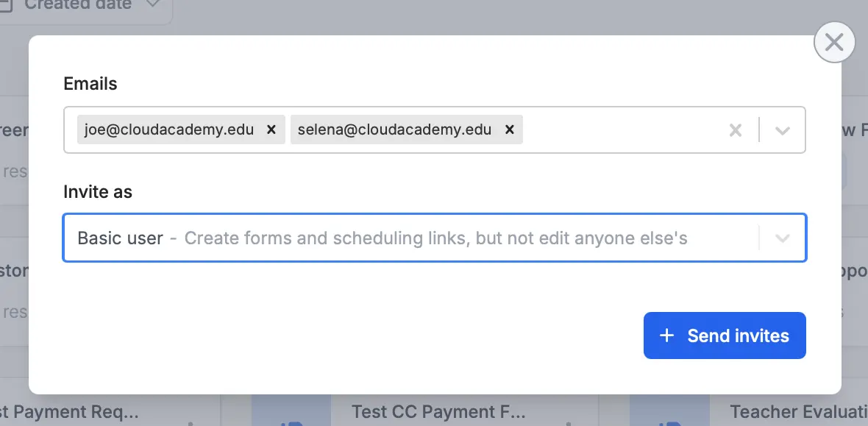Clear all entered emails with the X
868x426 pixels.
[x=735, y=130]
